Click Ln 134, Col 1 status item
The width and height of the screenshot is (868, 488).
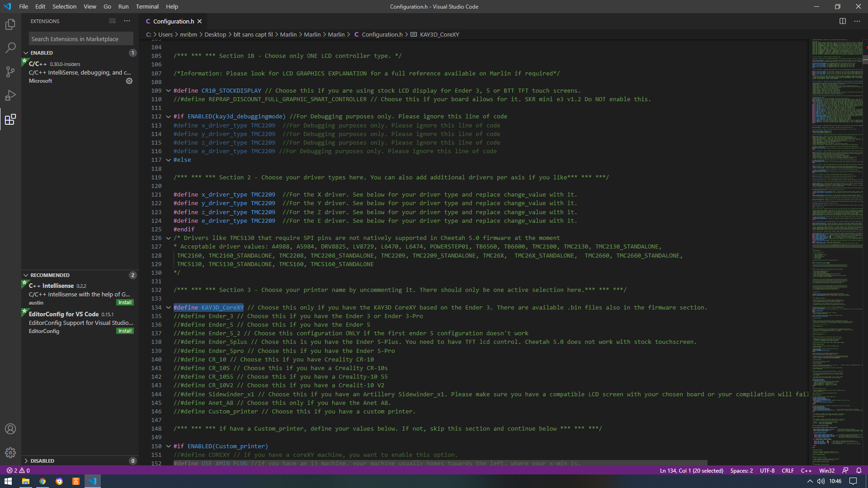click(692, 470)
